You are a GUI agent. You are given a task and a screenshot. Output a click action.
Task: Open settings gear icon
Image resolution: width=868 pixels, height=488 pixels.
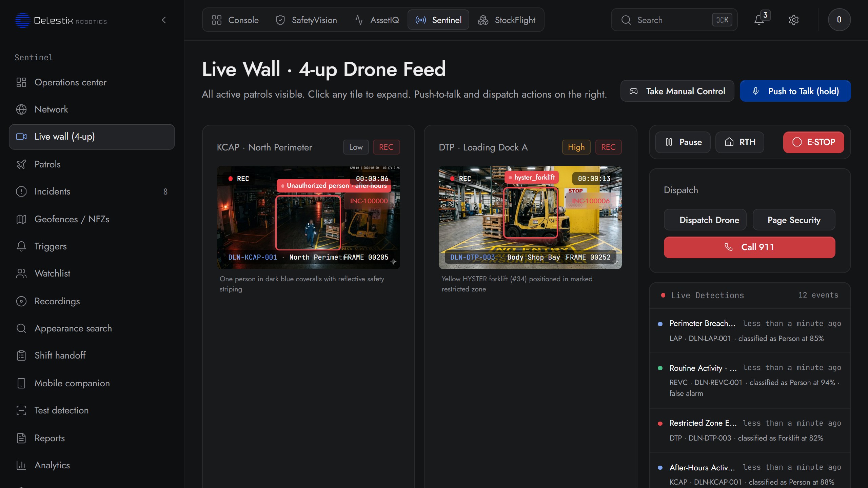(793, 20)
